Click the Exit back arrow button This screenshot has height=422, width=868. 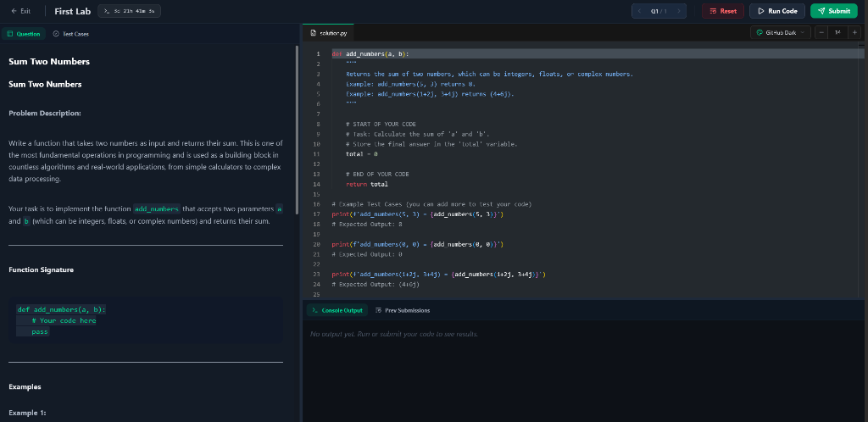21,11
